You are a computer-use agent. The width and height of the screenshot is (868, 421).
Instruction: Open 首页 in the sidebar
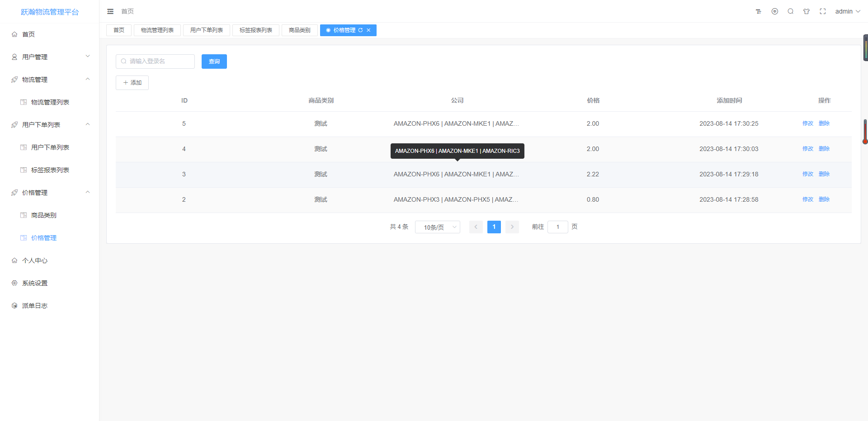[x=50, y=34]
